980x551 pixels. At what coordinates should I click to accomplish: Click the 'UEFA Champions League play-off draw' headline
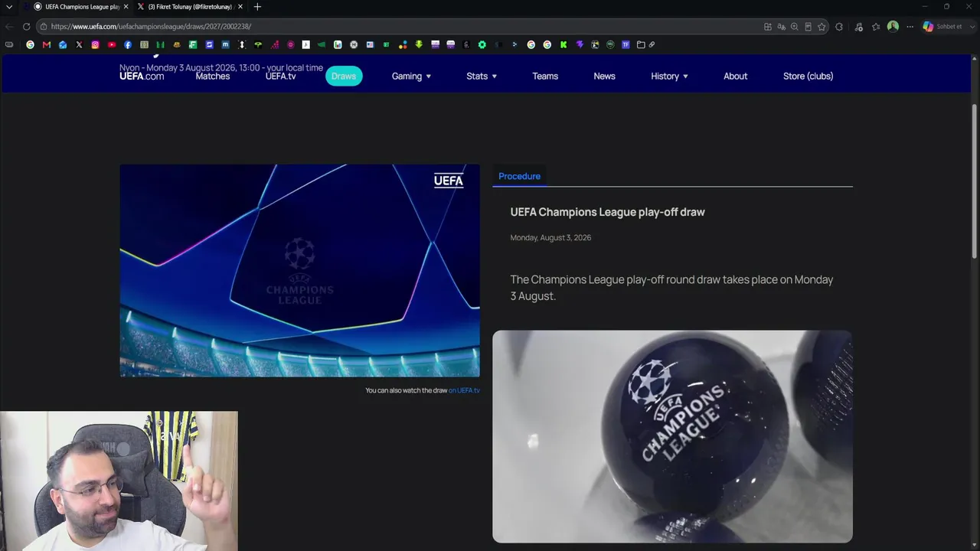(607, 212)
